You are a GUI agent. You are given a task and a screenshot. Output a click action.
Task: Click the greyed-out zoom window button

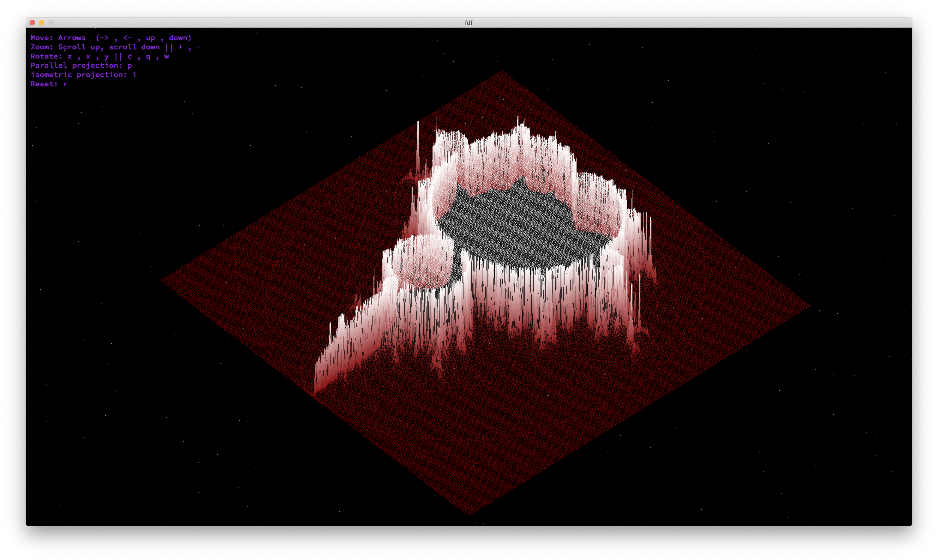click(51, 23)
